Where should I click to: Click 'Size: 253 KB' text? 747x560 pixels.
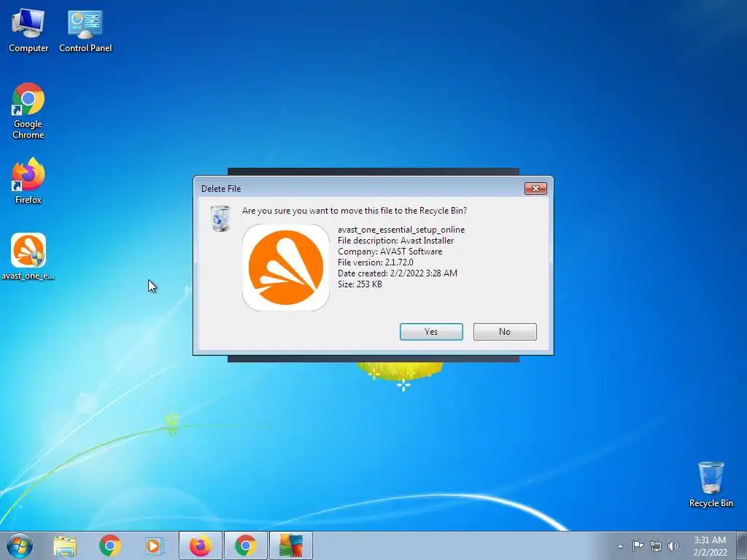click(360, 284)
